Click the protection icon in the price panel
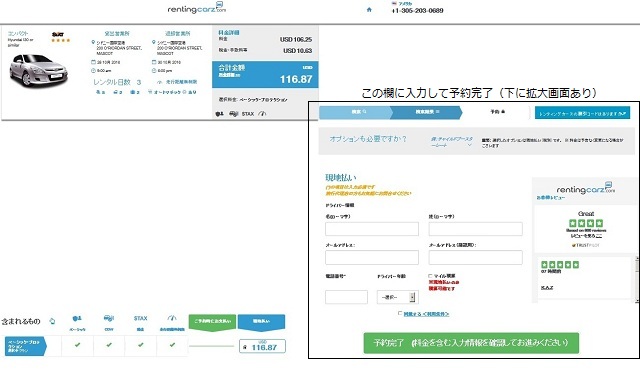640x384 pixels. (219, 114)
